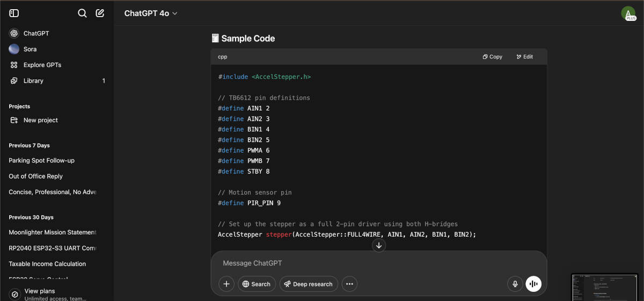Click the #define STBY 8 line
This screenshot has width=644, height=301.
pos(244,171)
